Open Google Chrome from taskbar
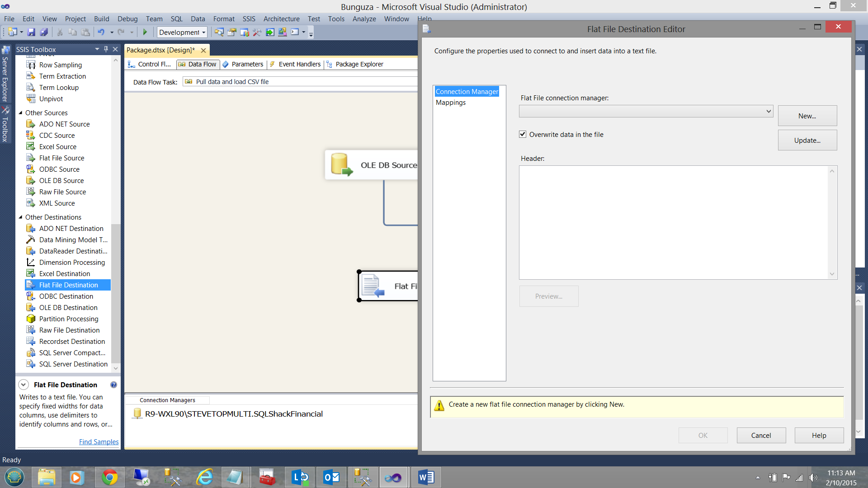 tap(109, 477)
